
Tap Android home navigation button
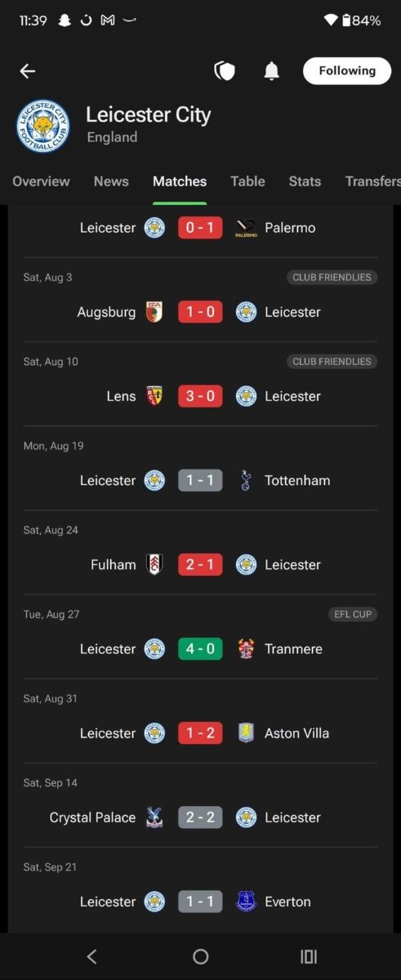point(200,956)
